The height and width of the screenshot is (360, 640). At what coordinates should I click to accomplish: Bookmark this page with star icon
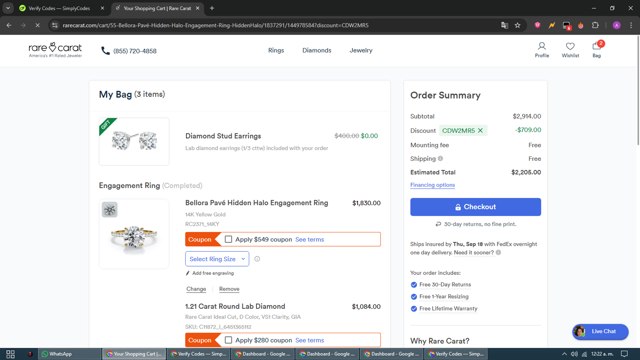pyautogui.click(x=518, y=25)
